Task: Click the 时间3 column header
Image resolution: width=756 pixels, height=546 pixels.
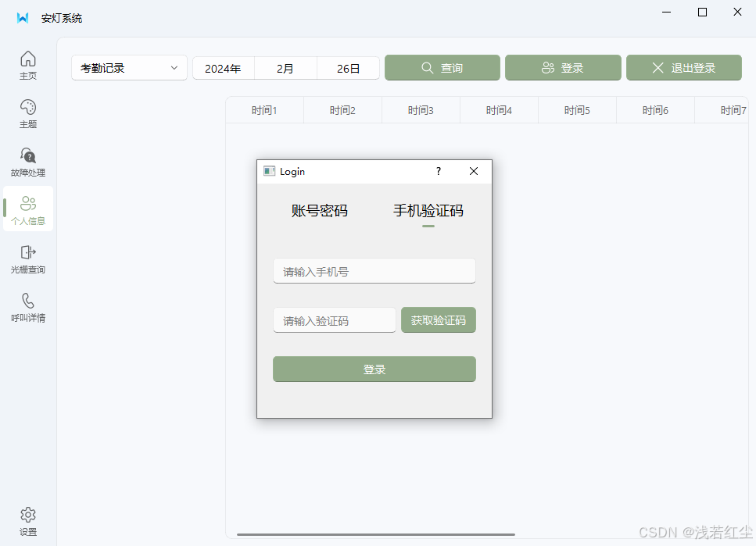Action: pos(421,110)
